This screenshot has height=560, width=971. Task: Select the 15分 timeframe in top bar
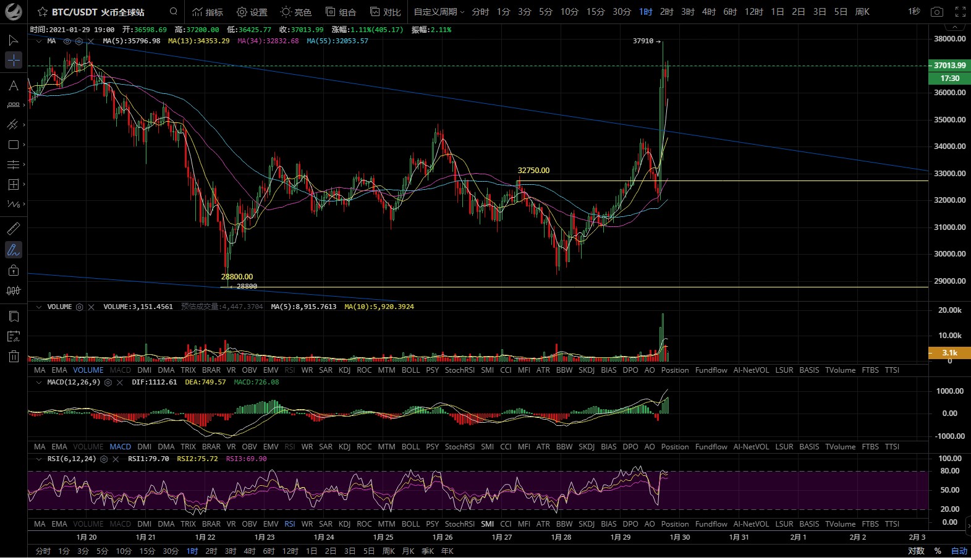pos(595,12)
